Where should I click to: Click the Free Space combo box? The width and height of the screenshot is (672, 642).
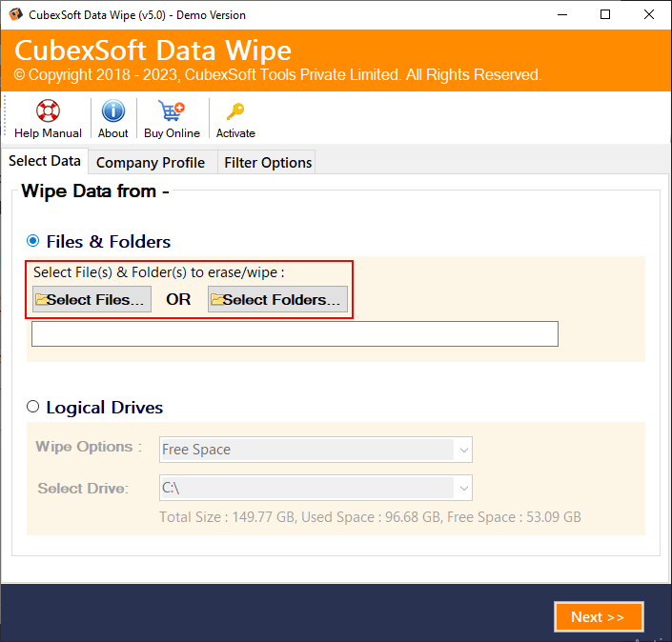[x=307, y=450]
